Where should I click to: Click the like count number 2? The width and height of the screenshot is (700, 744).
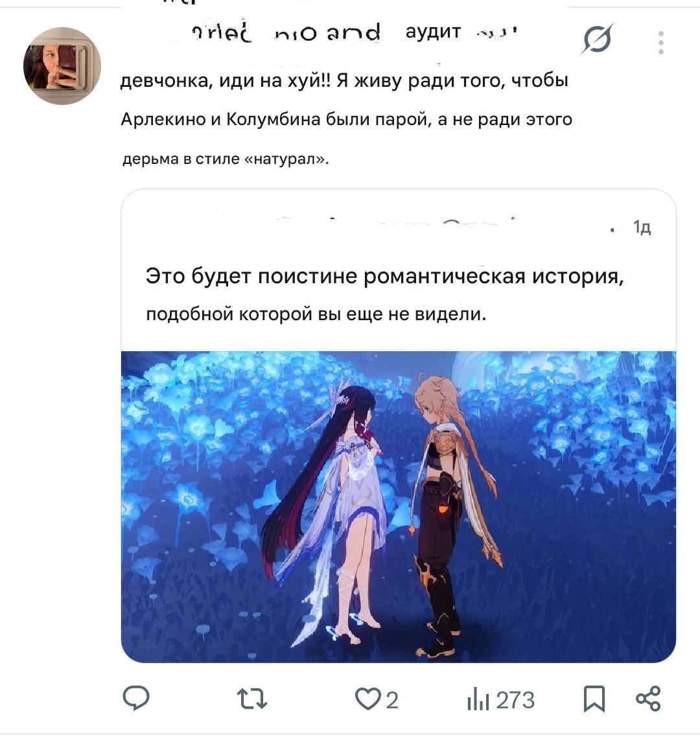click(392, 701)
